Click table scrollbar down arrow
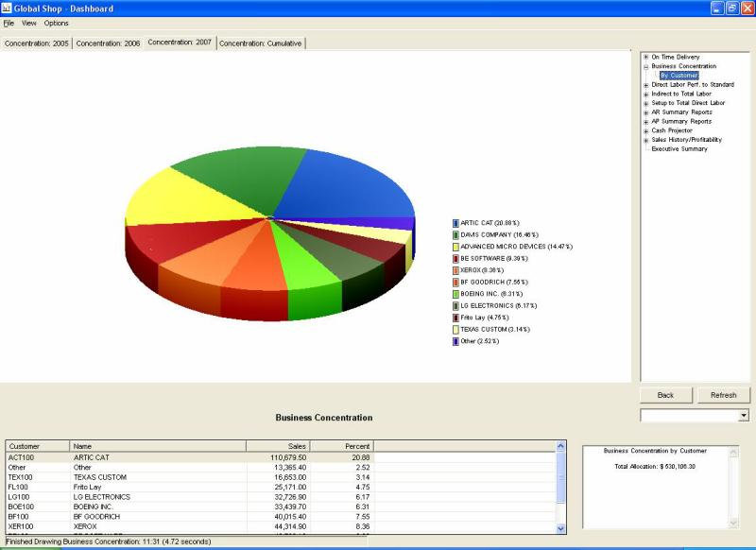Viewport: 756px width, 550px height. [560, 528]
